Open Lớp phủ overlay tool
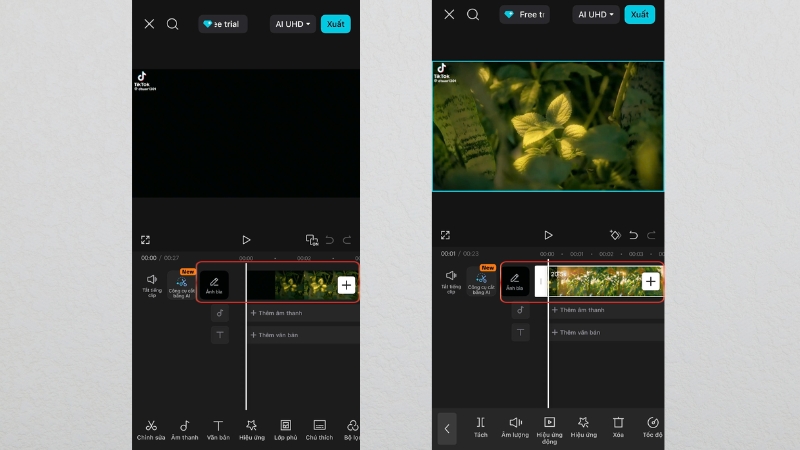800x450 pixels. (286, 430)
